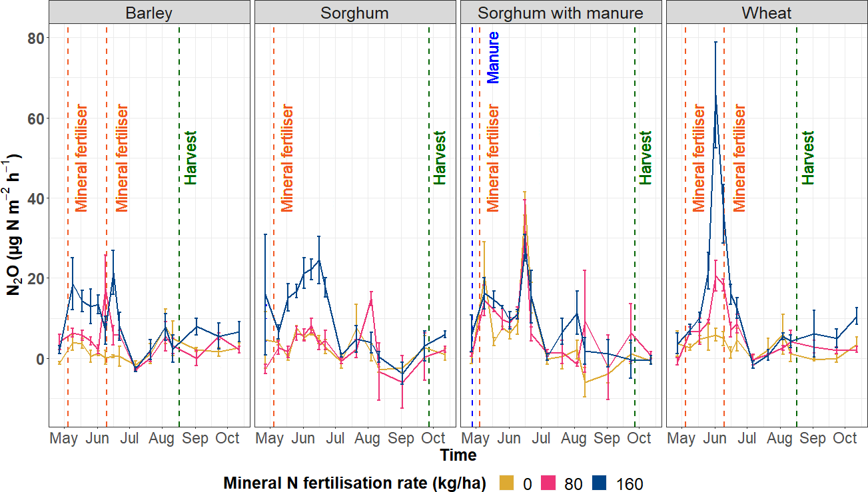The height and width of the screenshot is (492, 868).
Task: Click Mineral fertiliser label in Sorghum panel
Action: [x=287, y=158]
